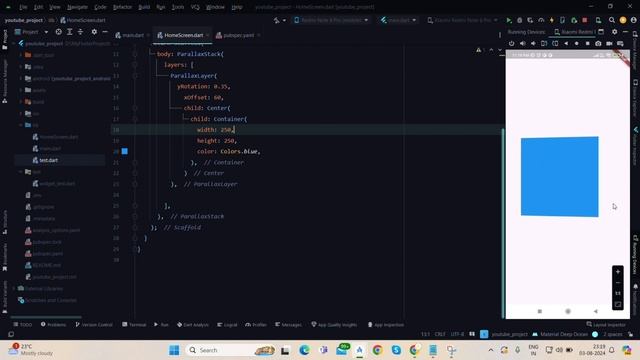Open the Problems tool window
Screen dimensions: 640x360
(x=53, y=325)
